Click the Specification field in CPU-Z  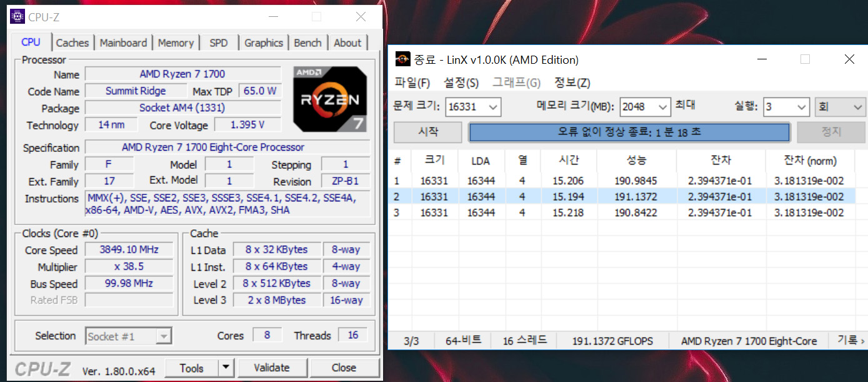227,148
